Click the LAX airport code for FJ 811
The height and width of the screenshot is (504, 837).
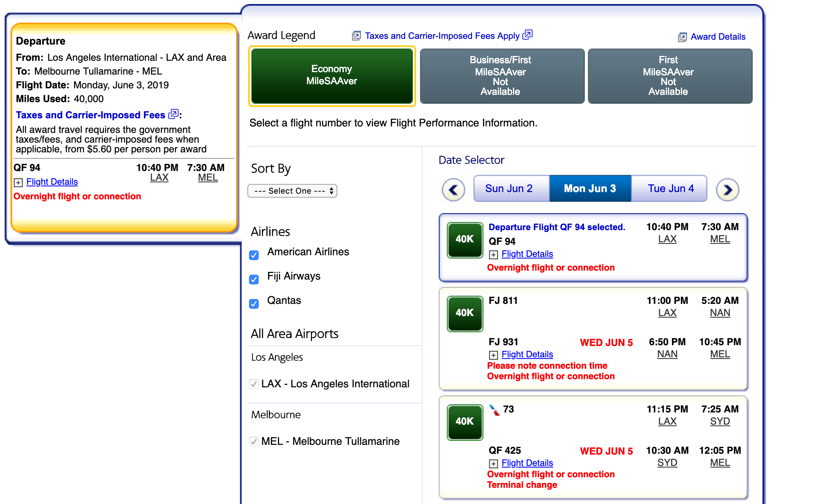pos(667,313)
